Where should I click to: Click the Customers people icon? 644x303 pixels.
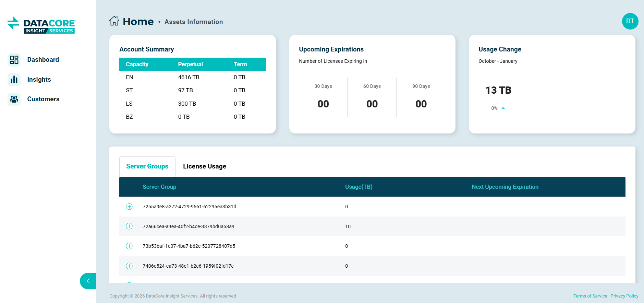tap(14, 99)
